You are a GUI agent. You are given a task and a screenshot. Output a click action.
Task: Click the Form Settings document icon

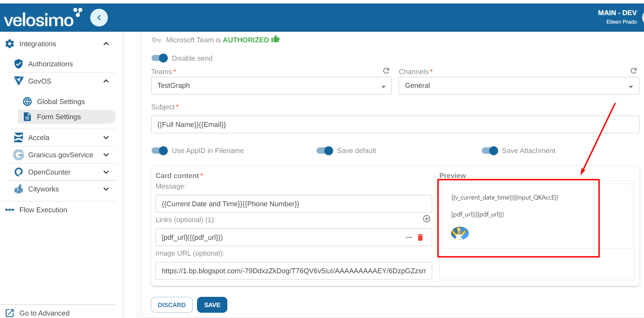tap(27, 117)
